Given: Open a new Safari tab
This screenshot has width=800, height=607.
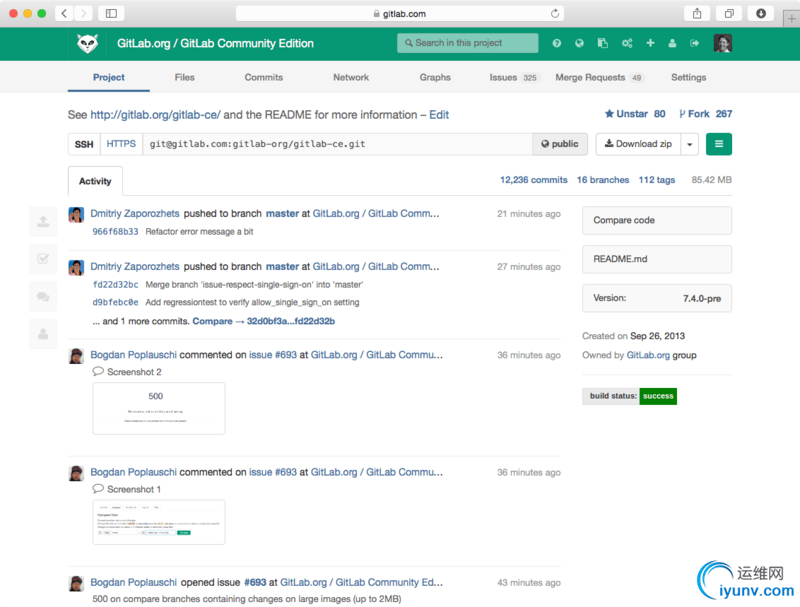Looking at the screenshot, I should (x=791, y=19).
